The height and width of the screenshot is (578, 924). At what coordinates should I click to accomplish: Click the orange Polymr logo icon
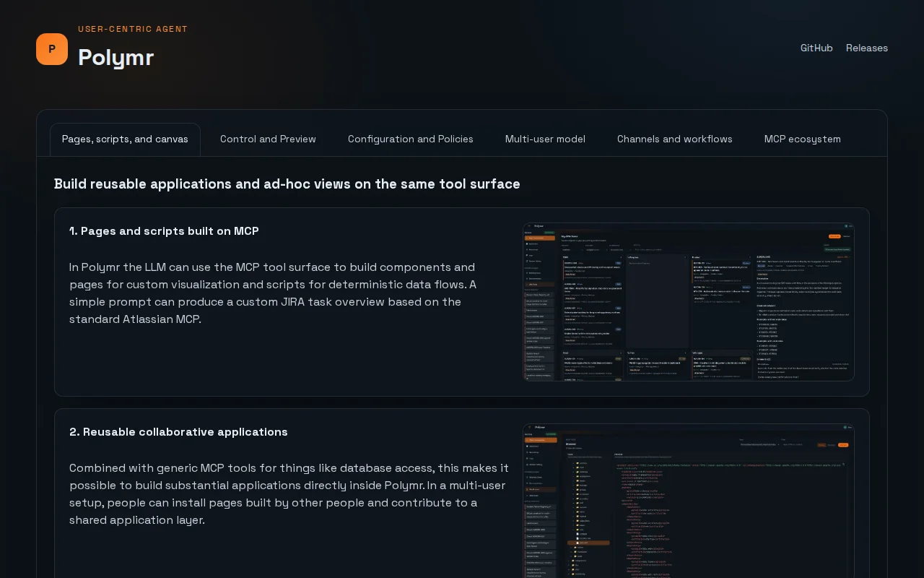click(x=52, y=49)
